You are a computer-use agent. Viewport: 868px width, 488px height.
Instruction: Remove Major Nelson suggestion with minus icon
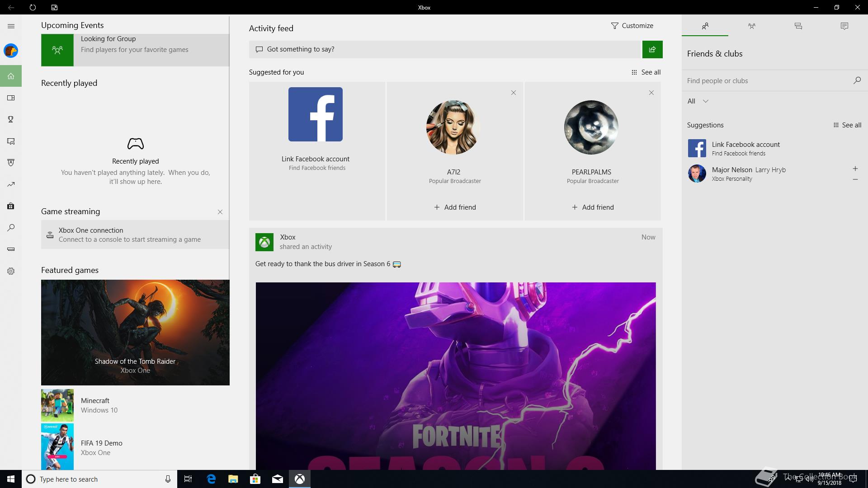(855, 179)
